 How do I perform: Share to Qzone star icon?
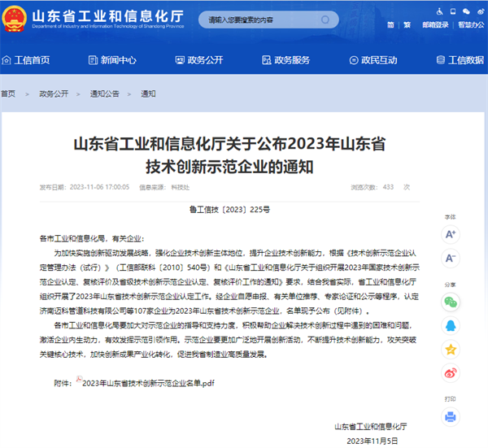point(450,349)
